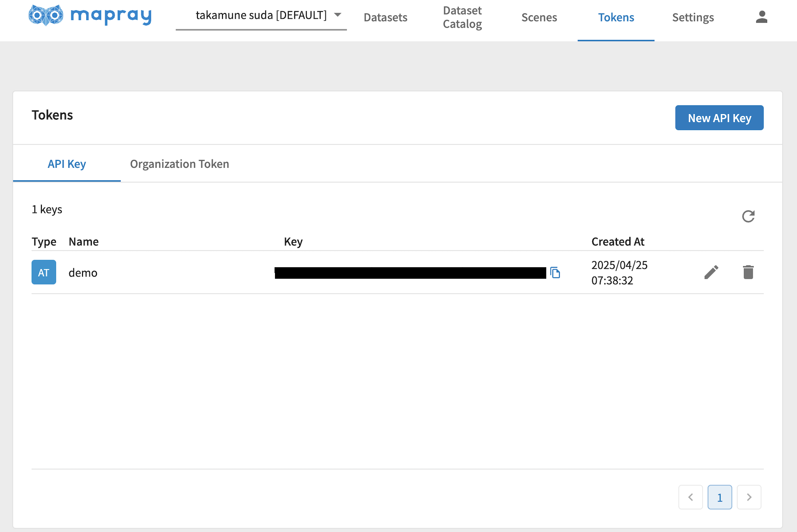Image resolution: width=797 pixels, height=532 pixels.
Task: Edit the demo key with pencil icon
Action: point(711,272)
